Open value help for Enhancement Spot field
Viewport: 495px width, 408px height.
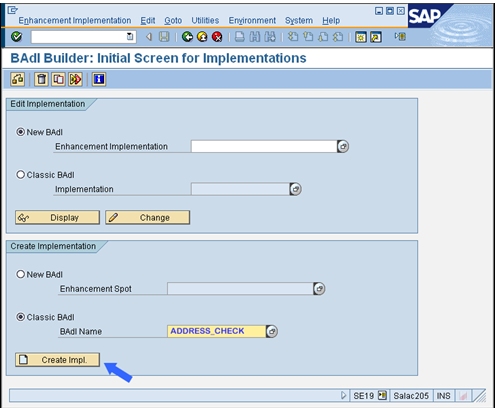click(x=319, y=289)
